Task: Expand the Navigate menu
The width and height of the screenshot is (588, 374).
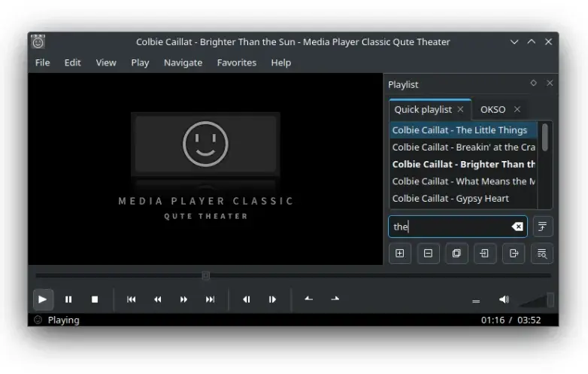Action: pos(183,62)
